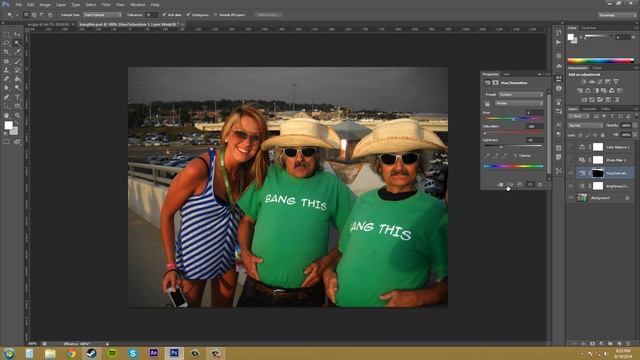The width and height of the screenshot is (640, 360).
Task: Open the Window menu
Action: coord(138,4)
